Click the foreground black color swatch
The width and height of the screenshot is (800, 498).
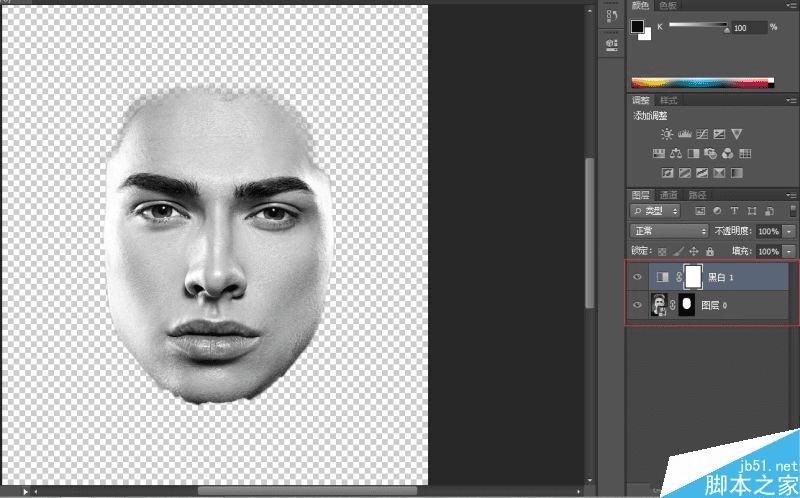click(x=637, y=27)
